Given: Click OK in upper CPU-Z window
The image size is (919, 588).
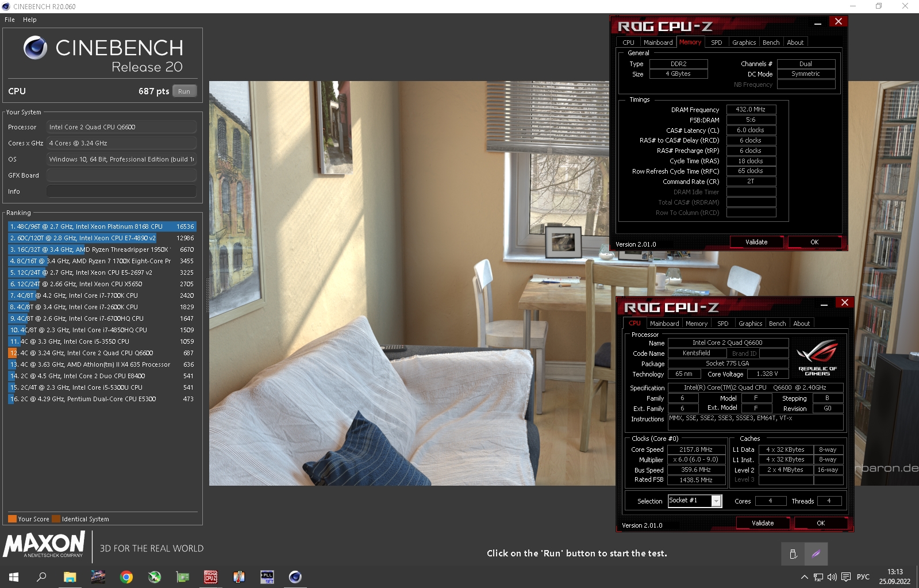Looking at the screenshot, I should (x=814, y=243).
